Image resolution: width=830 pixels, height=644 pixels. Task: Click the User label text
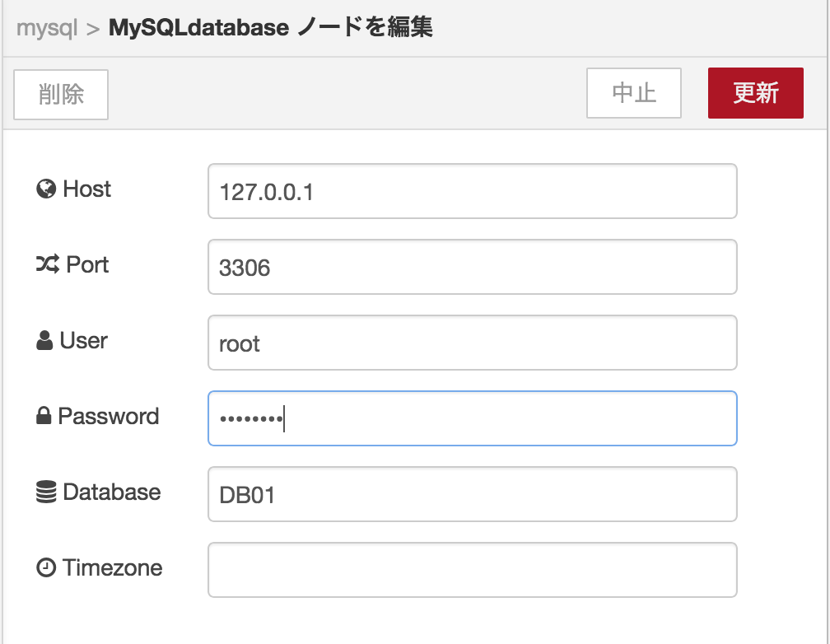tap(84, 341)
